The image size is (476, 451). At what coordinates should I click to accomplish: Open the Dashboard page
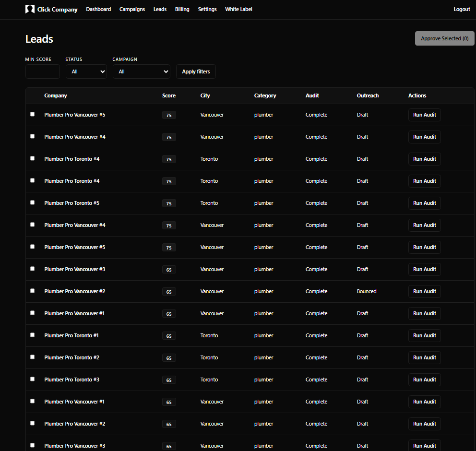[x=98, y=9]
